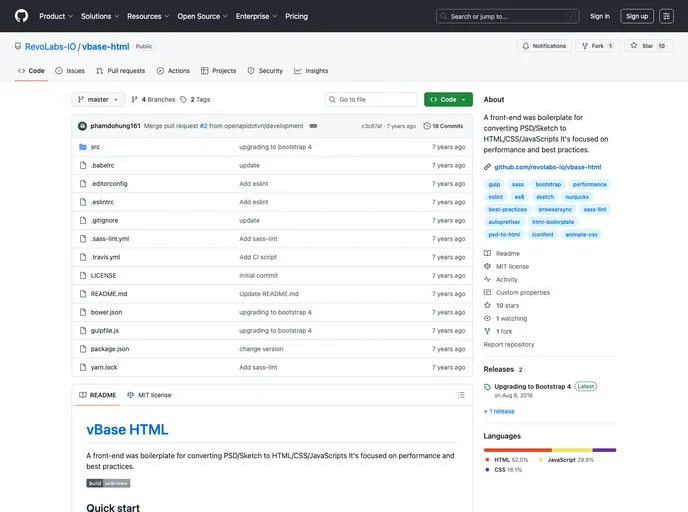Open the vbase-html repository name link
This screenshot has width=688, height=512.
(106, 47)
